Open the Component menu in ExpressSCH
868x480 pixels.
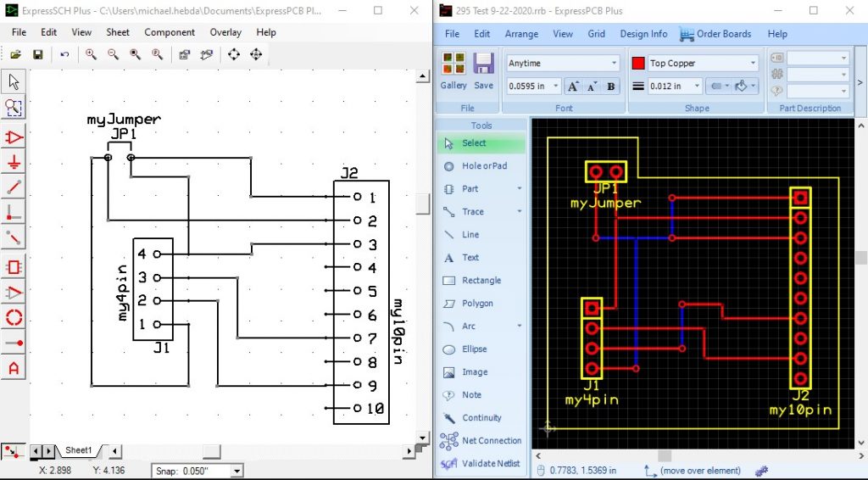coord(170,32)
